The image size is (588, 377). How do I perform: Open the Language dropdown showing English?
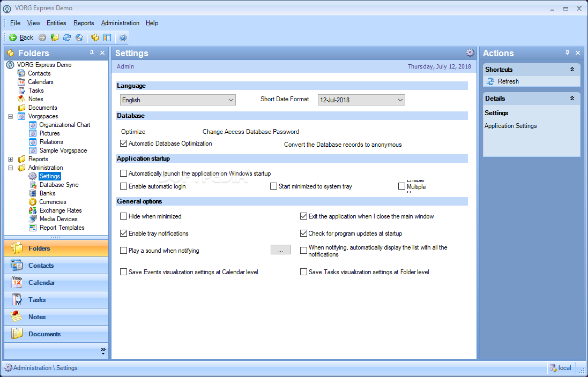pos(178,100)
